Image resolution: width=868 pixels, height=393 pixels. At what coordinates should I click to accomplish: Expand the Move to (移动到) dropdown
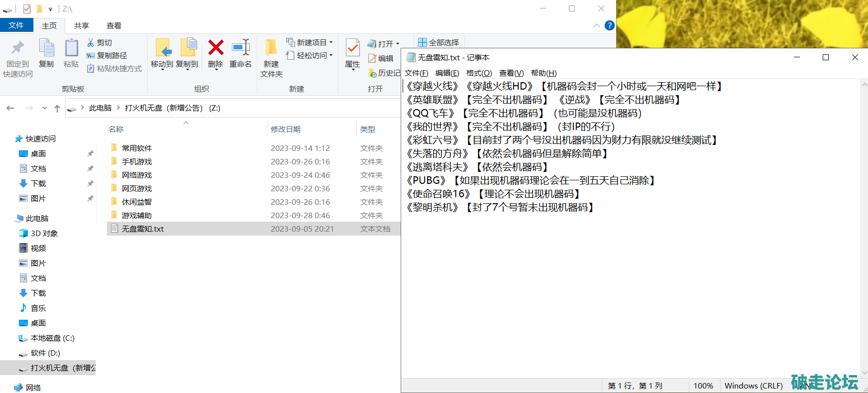coord(162,70)
